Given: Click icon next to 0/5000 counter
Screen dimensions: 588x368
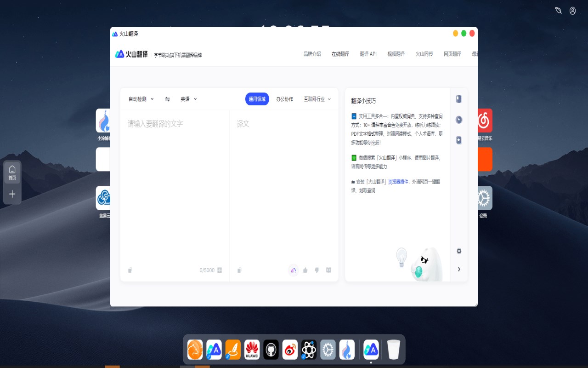Looking at the screenshot, I should [220, 270].
